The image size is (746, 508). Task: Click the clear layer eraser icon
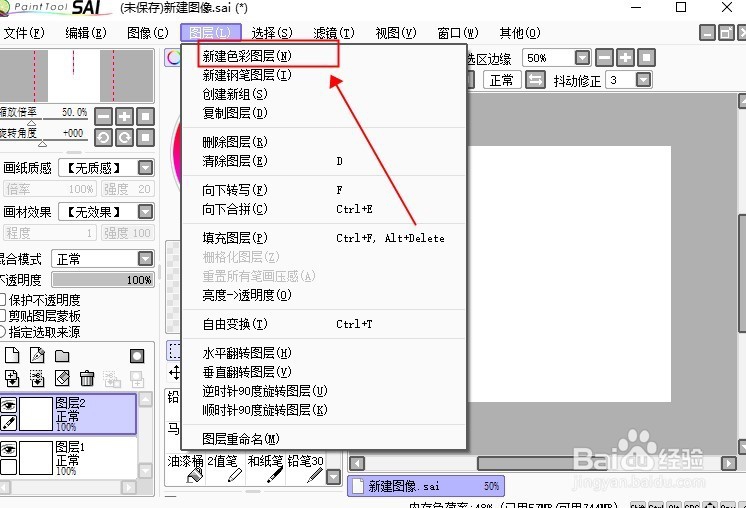point(62,379)
